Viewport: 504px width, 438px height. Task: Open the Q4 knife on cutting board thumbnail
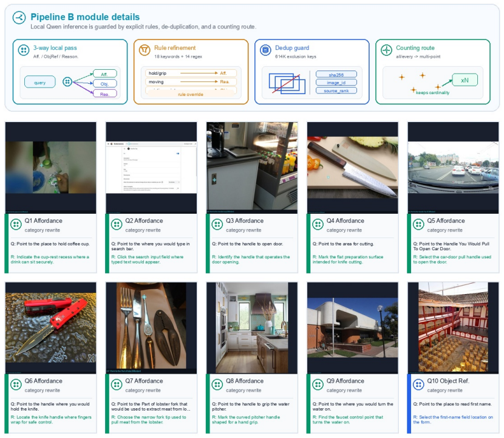(x=353, y=167)
